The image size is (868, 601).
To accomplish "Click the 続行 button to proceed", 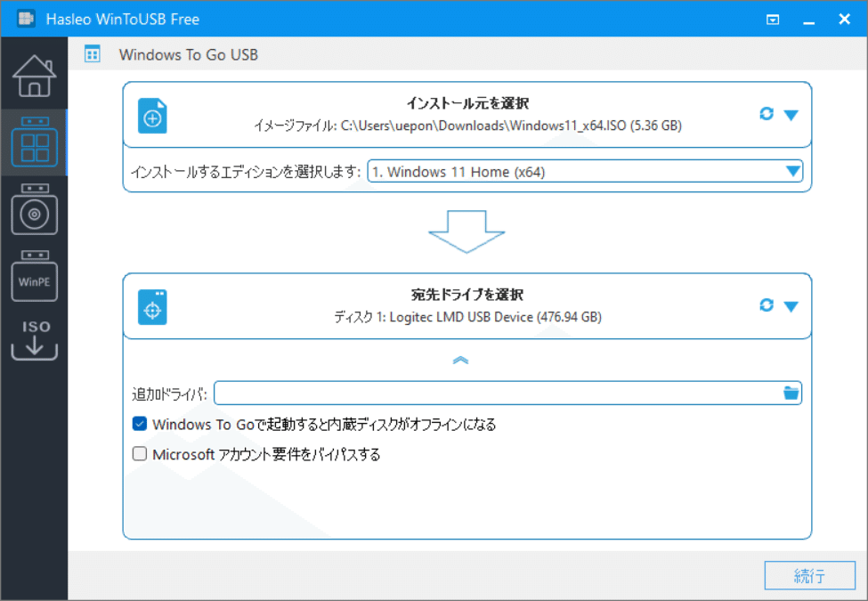I will (809, 575).
